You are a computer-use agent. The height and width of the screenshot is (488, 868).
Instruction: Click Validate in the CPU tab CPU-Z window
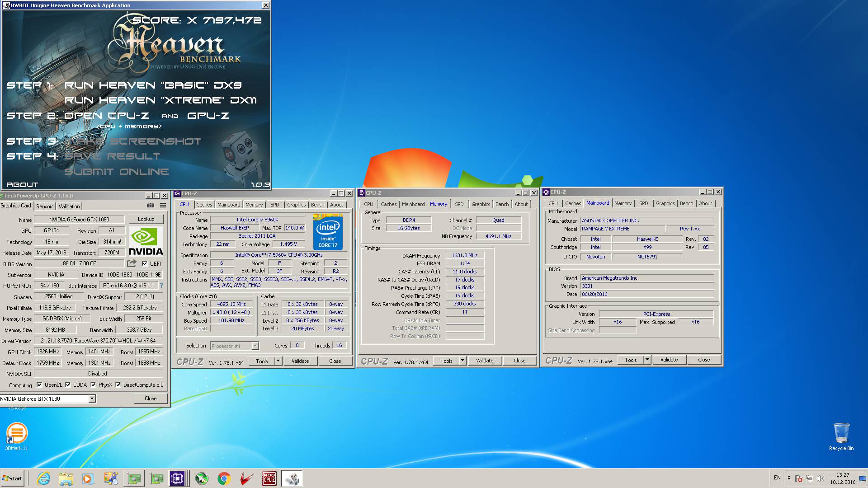[300, 361]
